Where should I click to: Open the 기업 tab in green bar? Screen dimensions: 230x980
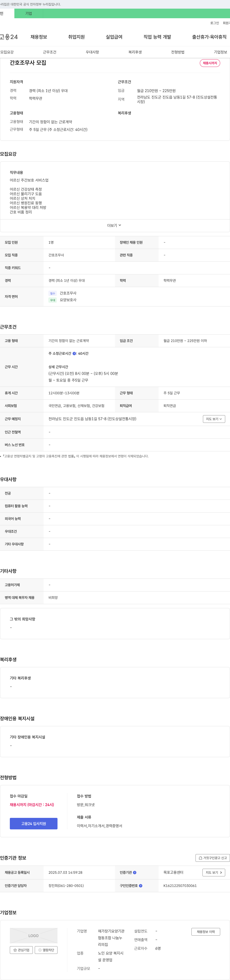(x=29, y=13)
